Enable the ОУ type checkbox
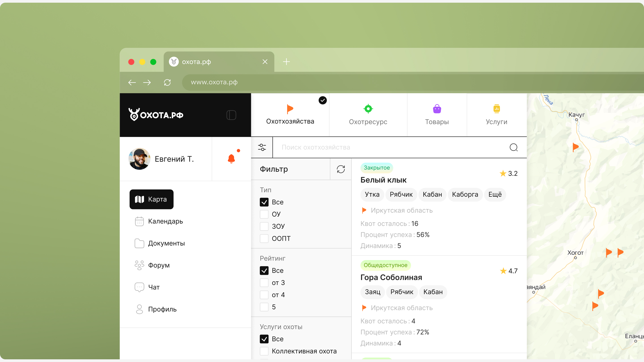644x362 pixels. tap(264, 214)
